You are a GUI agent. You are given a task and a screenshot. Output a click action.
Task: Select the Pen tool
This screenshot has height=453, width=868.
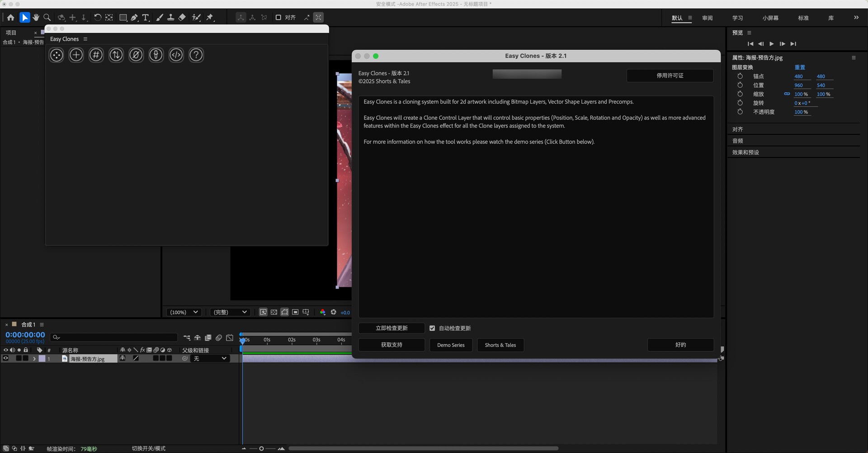click(135, 18)
